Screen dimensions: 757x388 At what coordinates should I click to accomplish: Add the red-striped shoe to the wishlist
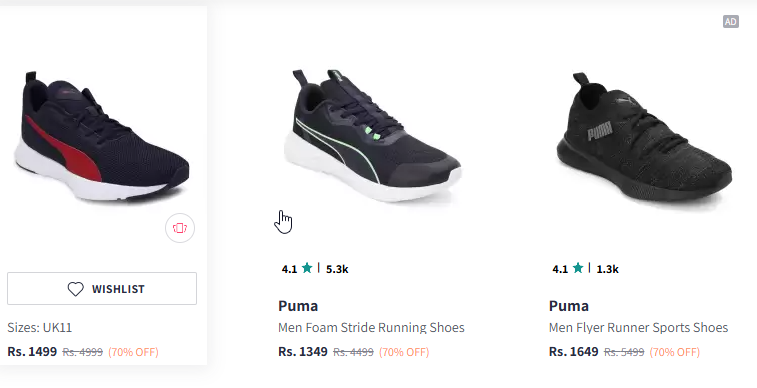coord(102,289)
